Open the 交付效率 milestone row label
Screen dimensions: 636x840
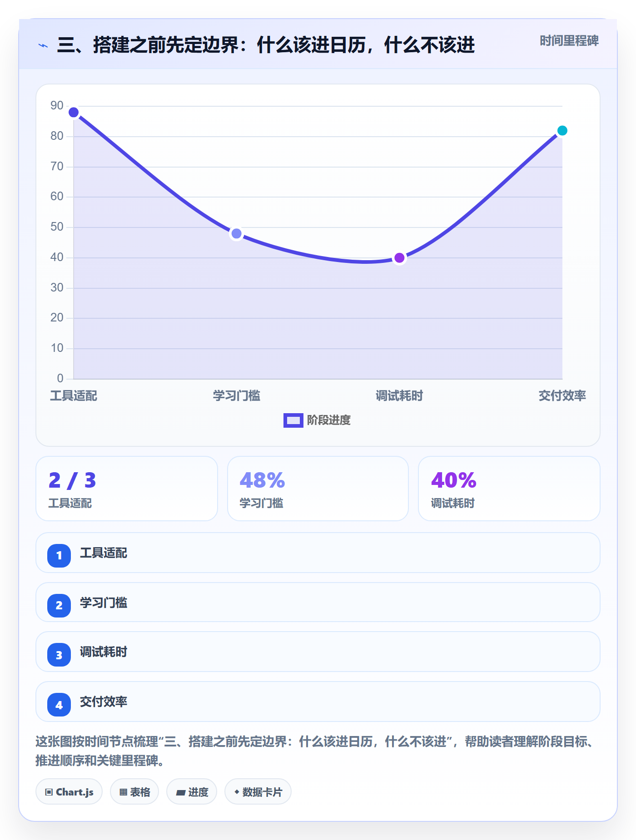(x=104, y=702)
